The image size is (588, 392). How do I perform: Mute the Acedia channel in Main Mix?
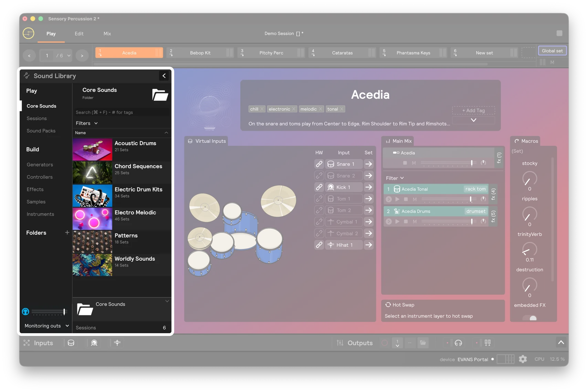(x=414, y=163)
